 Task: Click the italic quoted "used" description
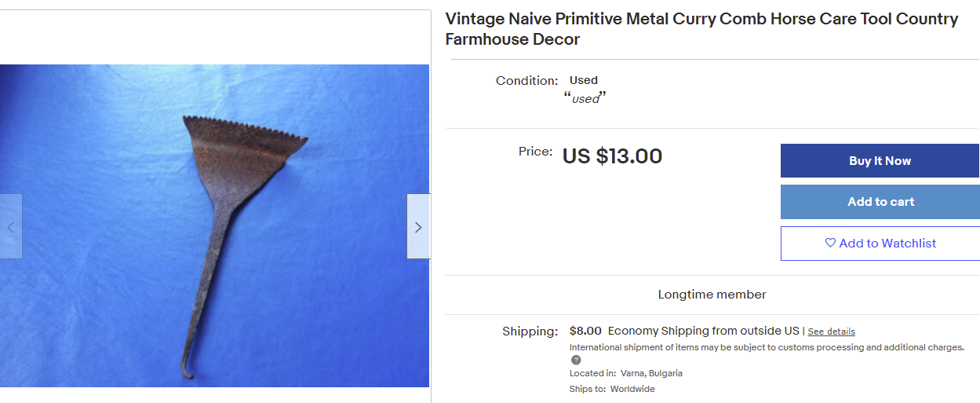pyautogui.click(x=585, y=99)
